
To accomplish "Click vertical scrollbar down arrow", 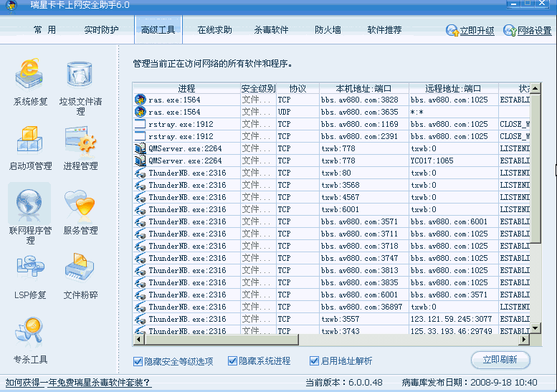I will point(535,328).
